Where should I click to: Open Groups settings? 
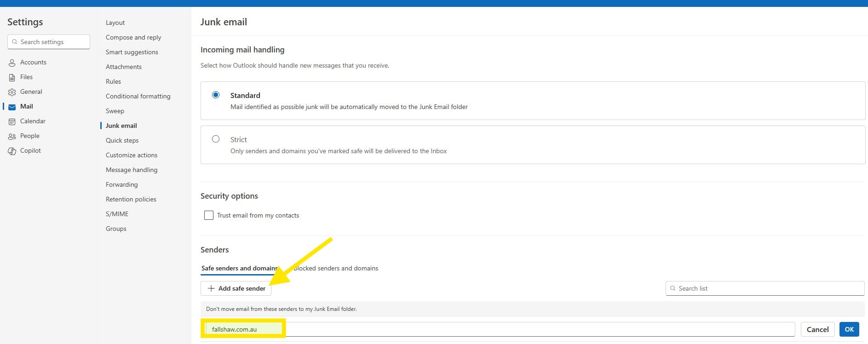pyautogui.click(x=116, y=229)
